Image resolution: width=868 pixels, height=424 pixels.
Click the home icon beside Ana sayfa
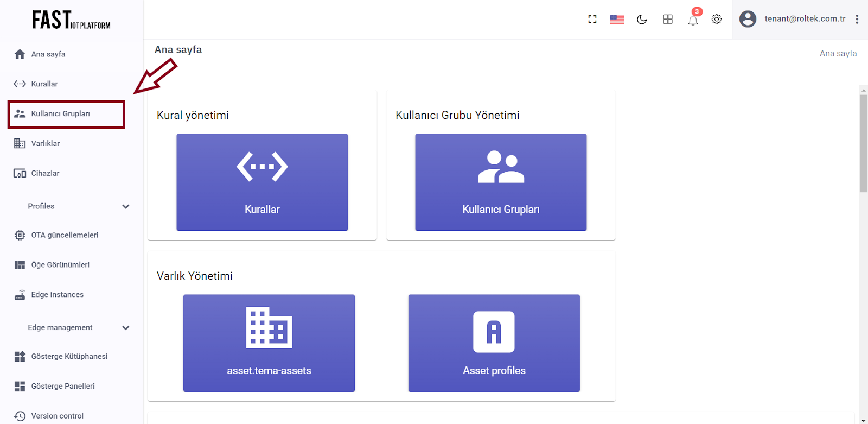pos(20,54)
